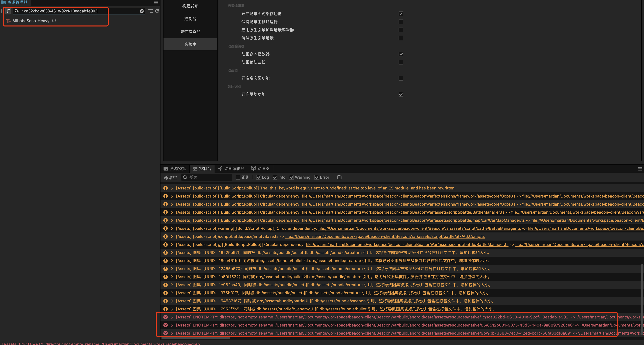Expand the first ENOTEMPTY error entry
The height and width of the screenshot is (345, 644).
point(172,317)
